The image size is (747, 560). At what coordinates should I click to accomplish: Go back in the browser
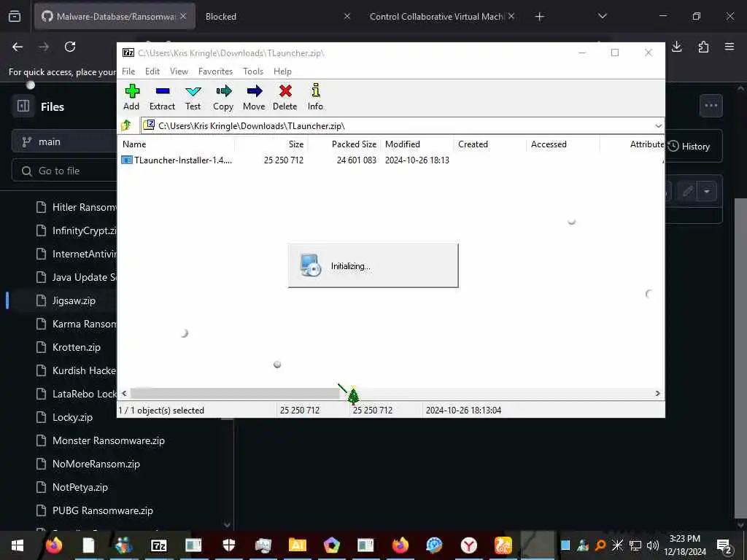18,47
